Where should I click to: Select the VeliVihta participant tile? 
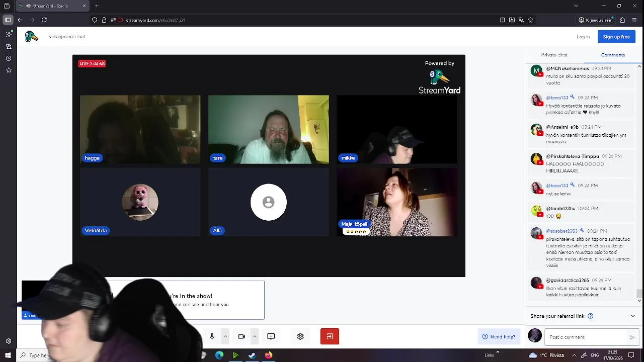coord(140,202)
